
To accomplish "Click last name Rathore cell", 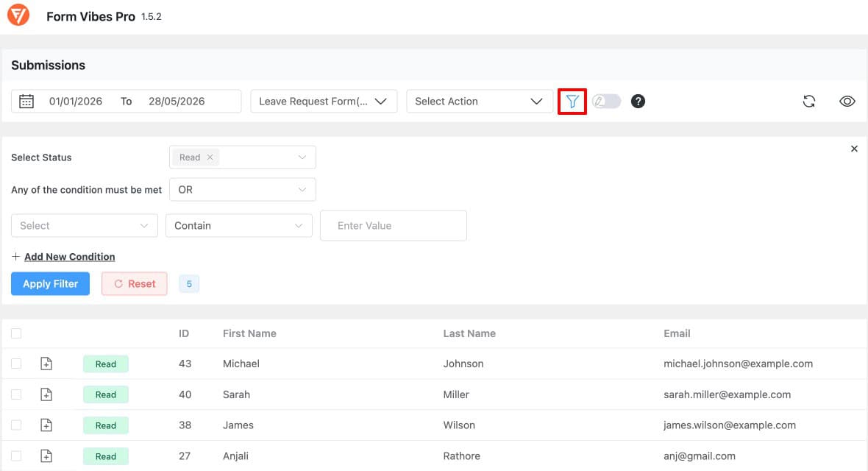I will click(462, 456).
